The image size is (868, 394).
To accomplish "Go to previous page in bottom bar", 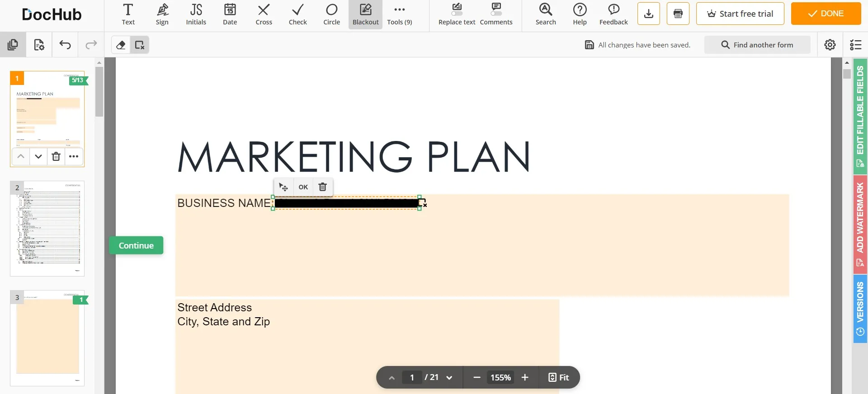I will [392, 378].
